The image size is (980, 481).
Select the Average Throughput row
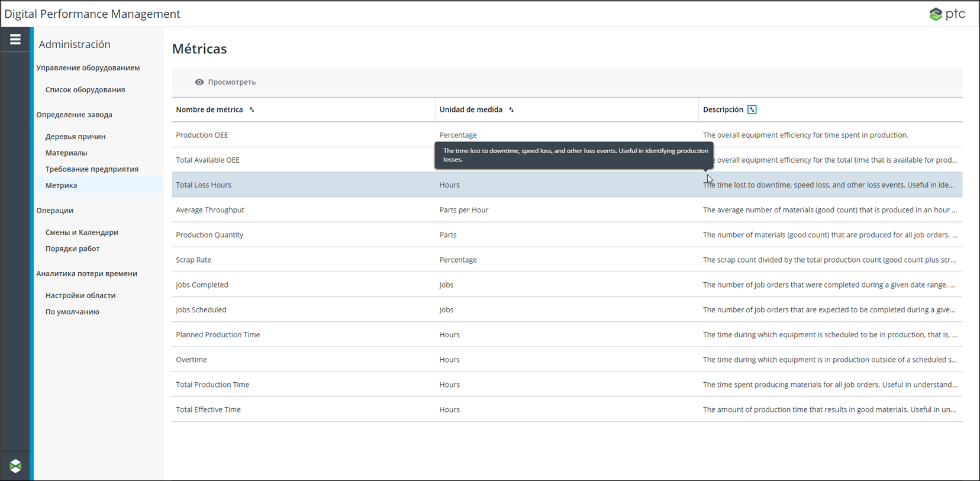(x=567, y=210)
